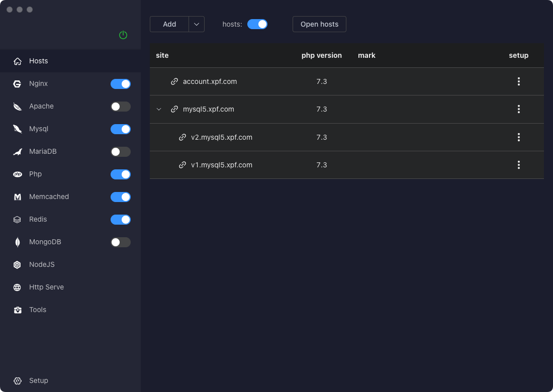This screenshot has width=553, height=392.
Task: Click the Redis stack icon
Action: pos(17,219)
